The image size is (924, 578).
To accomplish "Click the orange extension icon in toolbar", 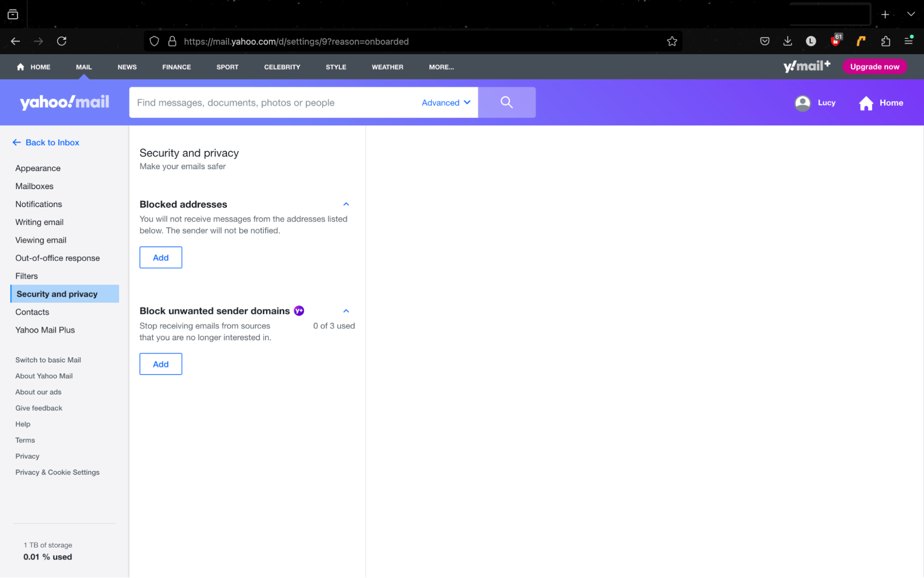I will tap(861, 41).
